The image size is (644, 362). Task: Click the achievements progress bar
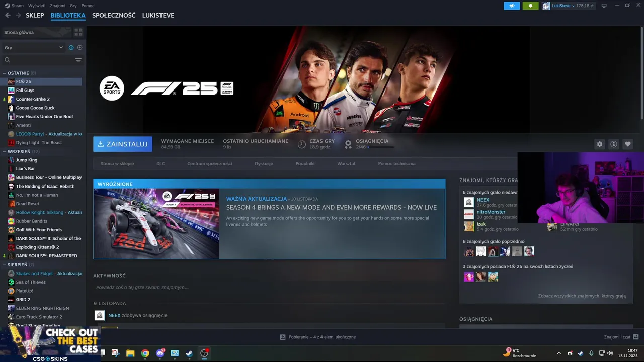point(381,147)
